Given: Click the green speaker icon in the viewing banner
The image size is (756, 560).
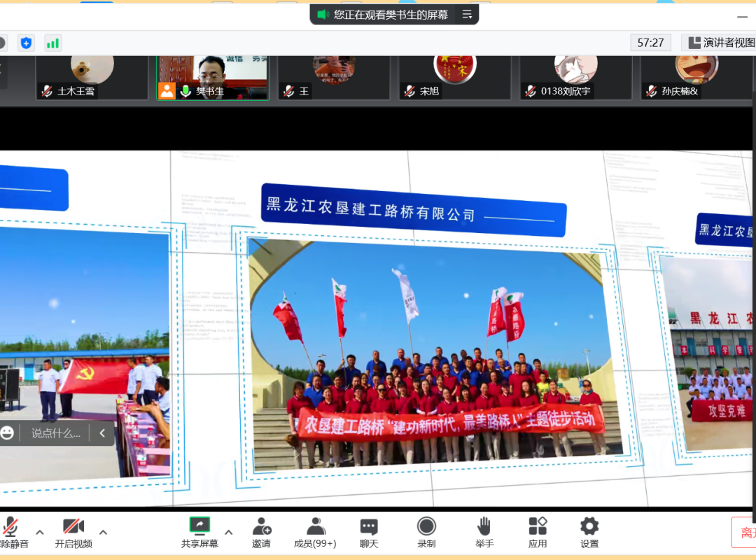Looking at the screenshot, I should click(323, 15).
